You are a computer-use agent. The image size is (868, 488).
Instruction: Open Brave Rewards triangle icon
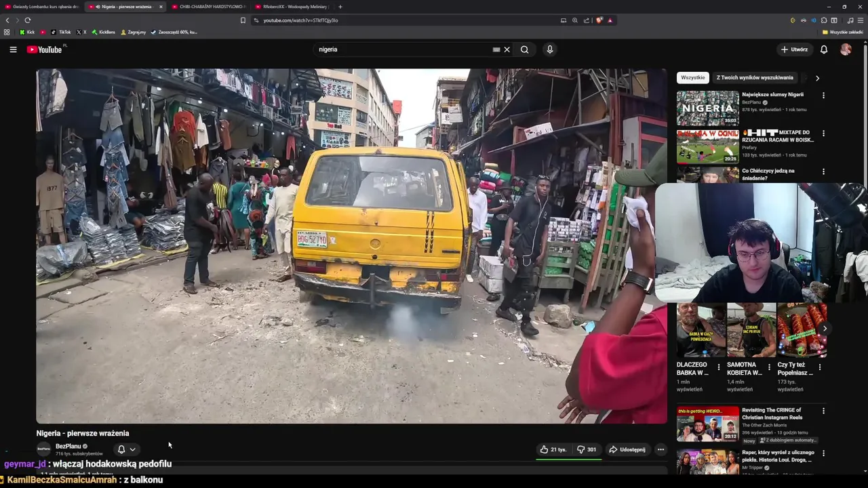point(610,20)
